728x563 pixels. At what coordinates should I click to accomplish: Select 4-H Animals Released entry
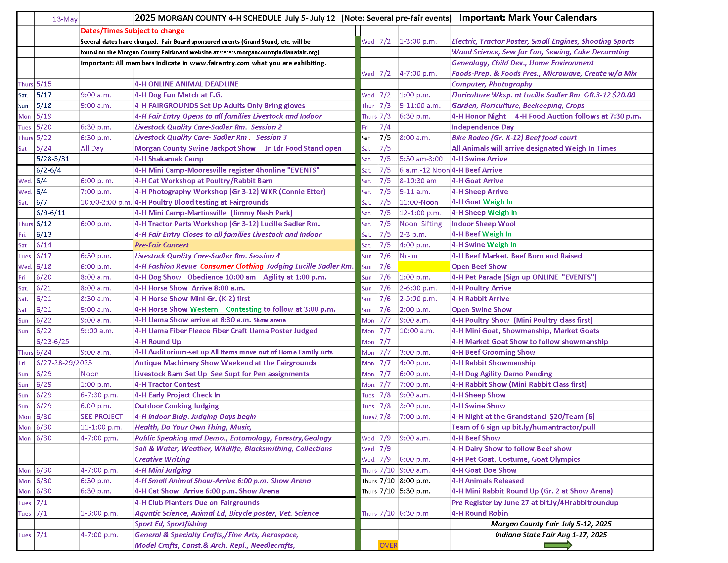487,481
